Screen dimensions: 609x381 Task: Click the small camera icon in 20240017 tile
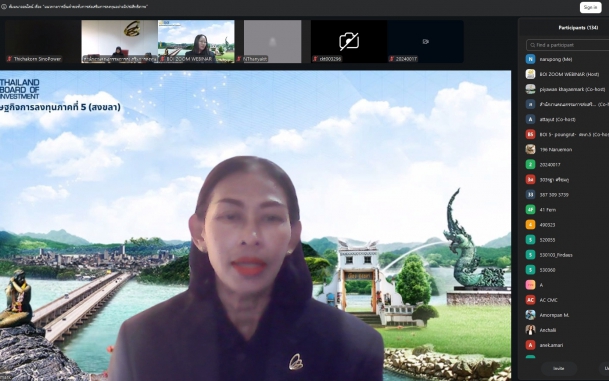click(426, 42)
